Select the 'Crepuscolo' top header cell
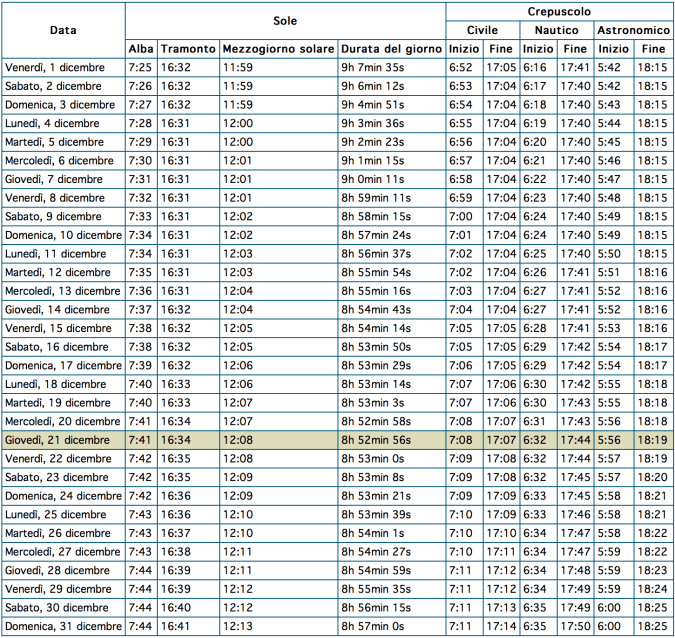Image resolution: width=675 pixels, height=638 pixels. [558, 11]
